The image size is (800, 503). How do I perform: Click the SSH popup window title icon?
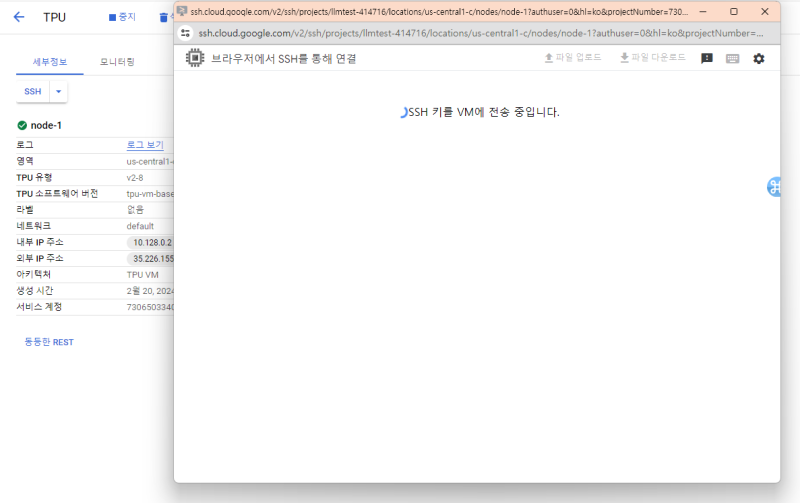[x=182, y=11]
